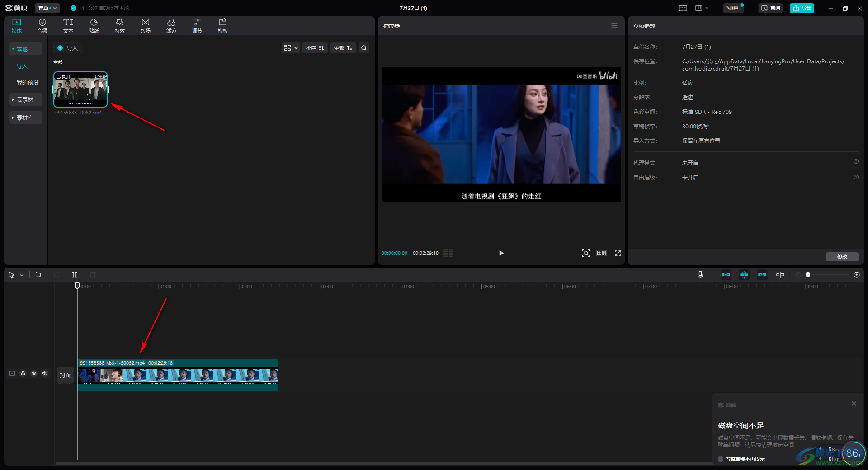Image resolution: width=868 pixels, height=470 pixels.
Task: Click the 修改 (Modify) button
Action: 842,257
